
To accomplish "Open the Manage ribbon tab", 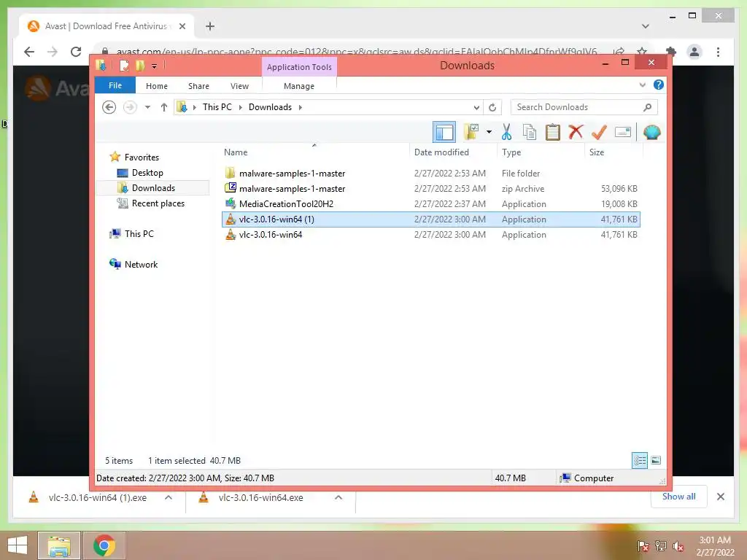I will point(298,86).
